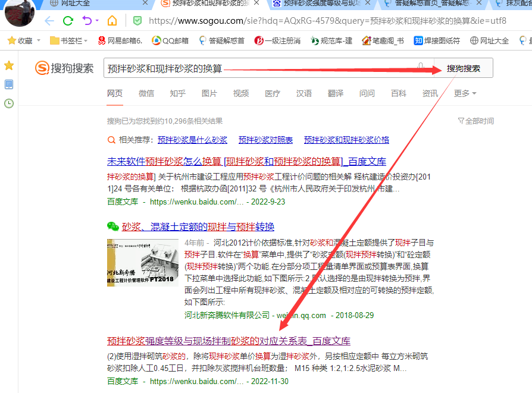Click the microphone voice search icon
Screen dimensions: 532x393
[421, 67]
